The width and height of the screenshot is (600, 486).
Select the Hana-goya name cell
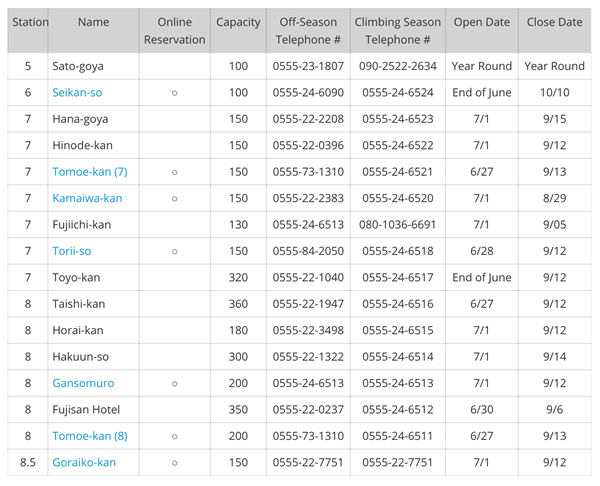(x=93, y=119)
